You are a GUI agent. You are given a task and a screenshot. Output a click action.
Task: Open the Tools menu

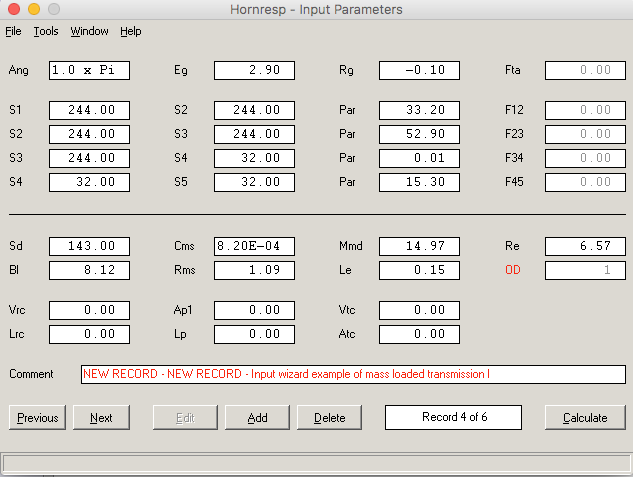coord(46,31)
